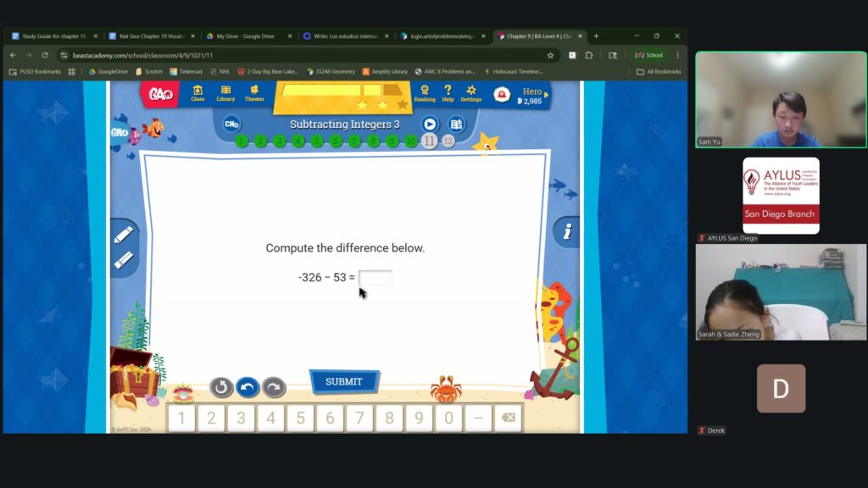The height and width of the screenshot is (488, 868).
Task: Open the Class page icon
Action: 198,93
